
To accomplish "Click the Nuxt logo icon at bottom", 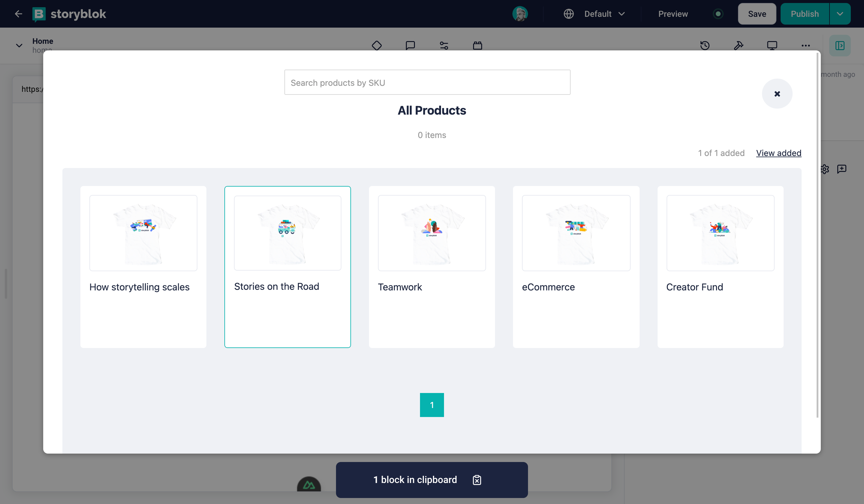I will coord(309,484).
